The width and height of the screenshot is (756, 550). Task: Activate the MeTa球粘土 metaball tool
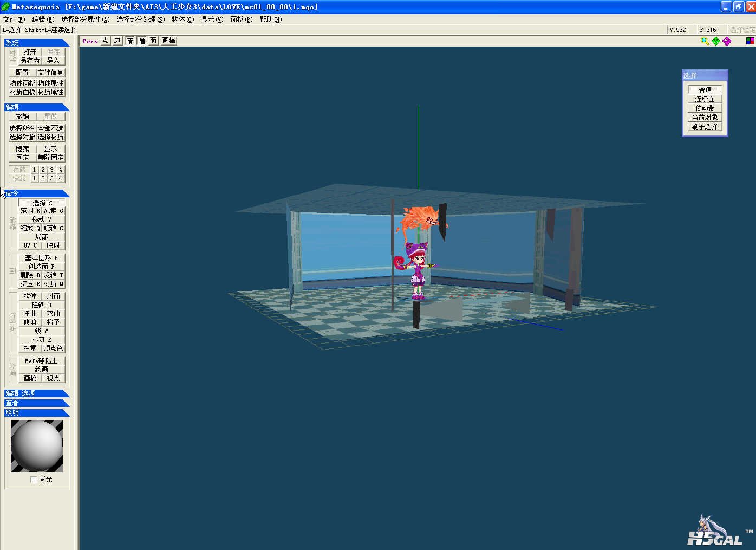tap(42, 361)
